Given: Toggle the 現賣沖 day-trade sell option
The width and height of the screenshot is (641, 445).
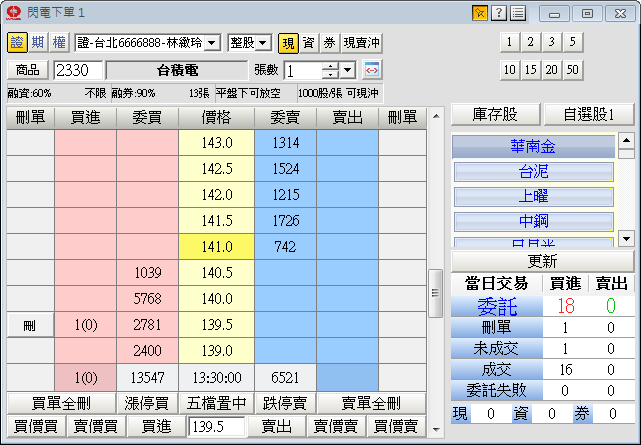Looking at the screenshot, I should 362,43.
